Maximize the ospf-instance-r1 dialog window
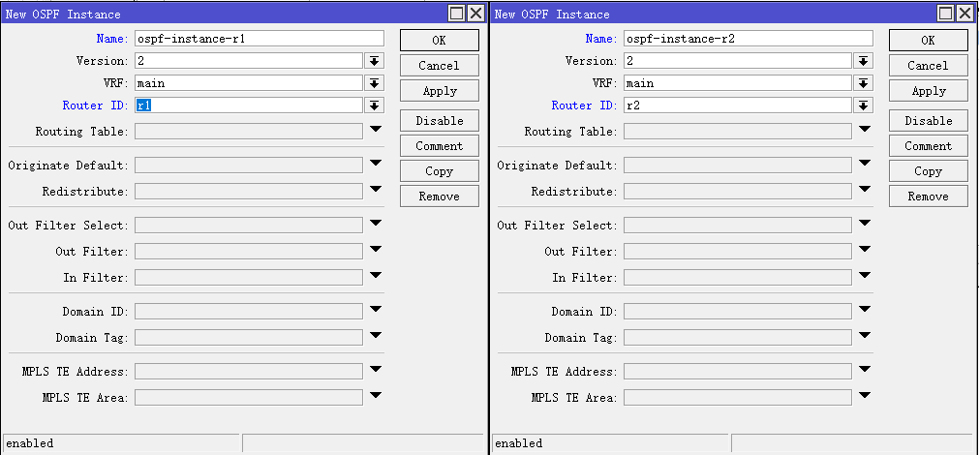The width and height of the screenshot is (980, 455). click(456, 14)
